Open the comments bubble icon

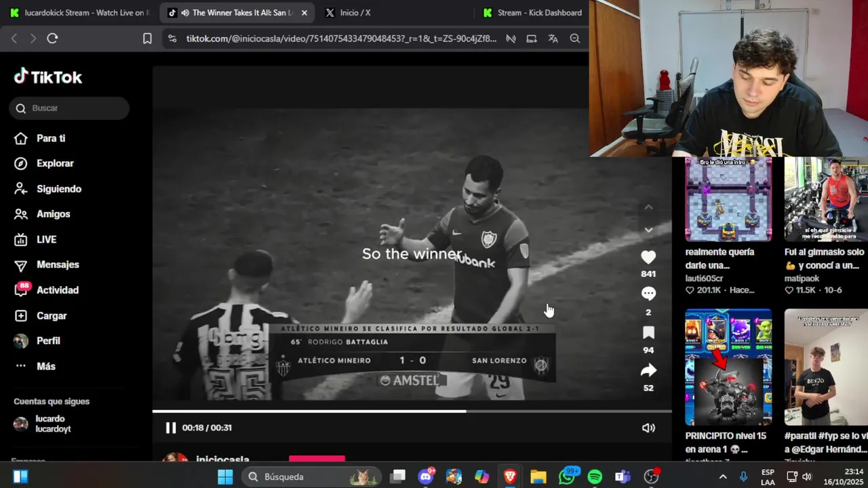pos(648,293)
